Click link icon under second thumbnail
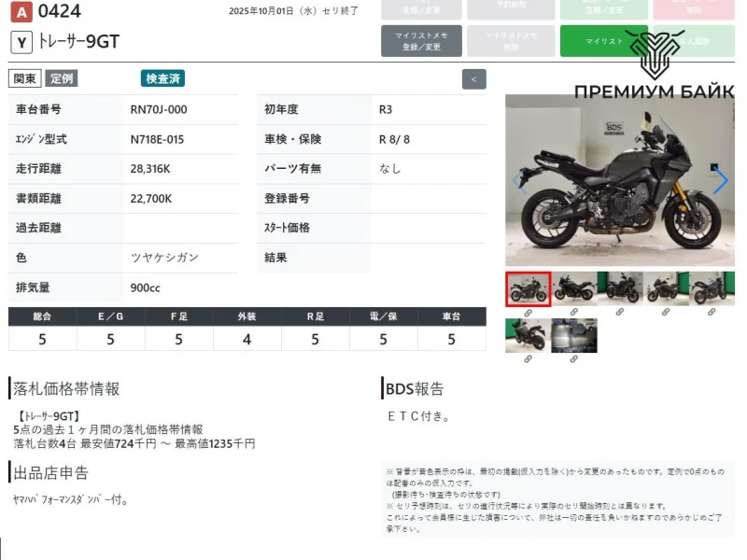Screen dimensions: 747x560 [573, 313]
